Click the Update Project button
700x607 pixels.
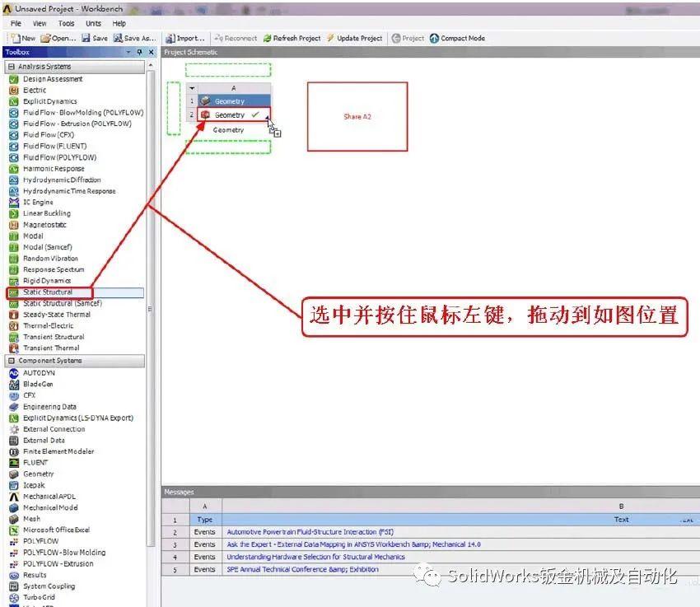(x=359, y=37)
